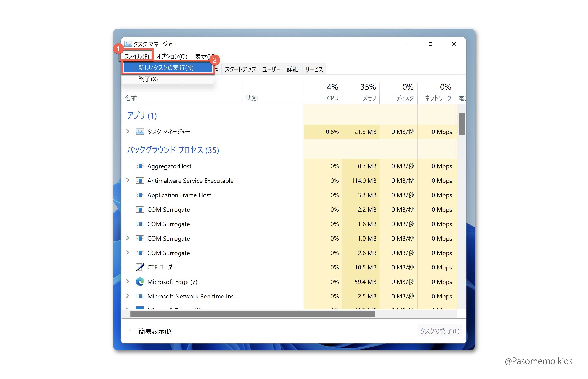Expand the COM Surrogate row with 1.0 MB
This screenshot has height=379, width=588.
tap(128, 238)
